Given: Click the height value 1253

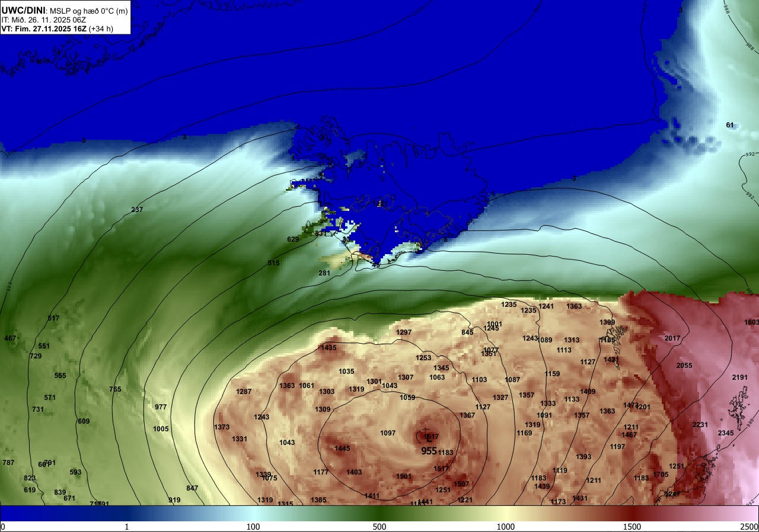Looking at the screenshot, I should coord(423,358).
